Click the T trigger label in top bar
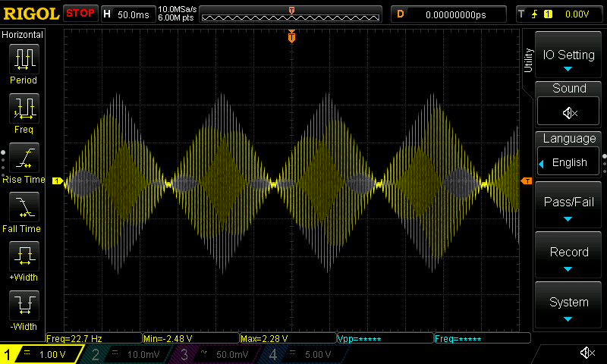 pos(521,14)
